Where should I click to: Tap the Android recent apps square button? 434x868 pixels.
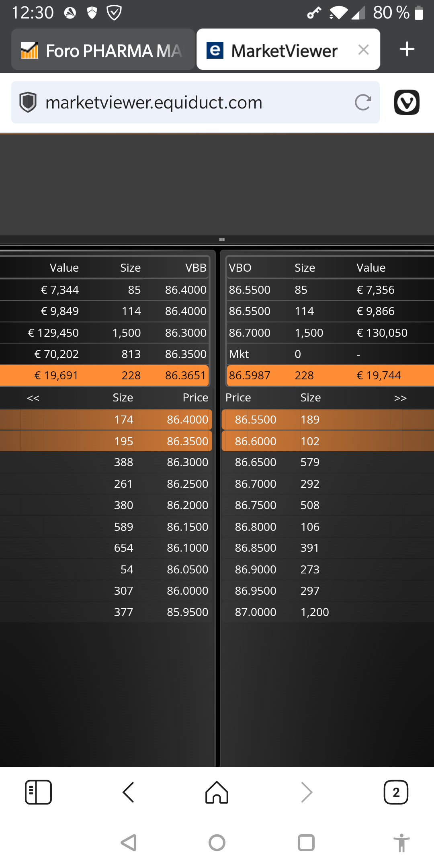point(306,843)
